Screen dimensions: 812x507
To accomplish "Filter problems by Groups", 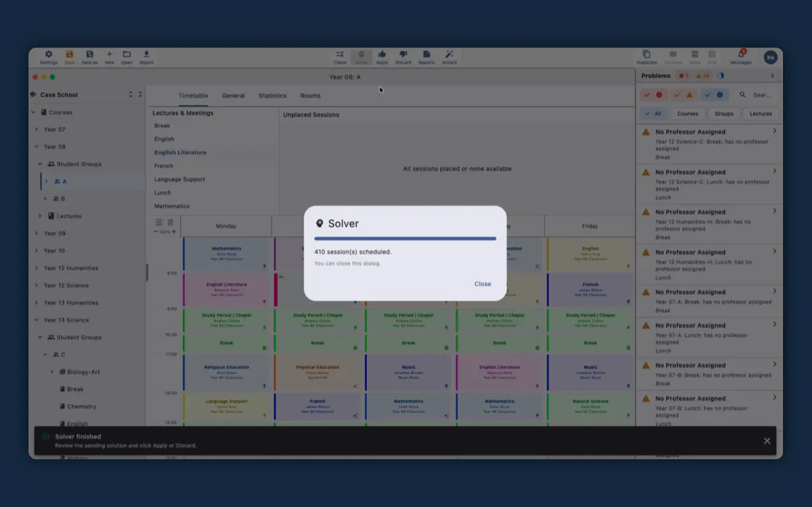I will tap(724, 114).
